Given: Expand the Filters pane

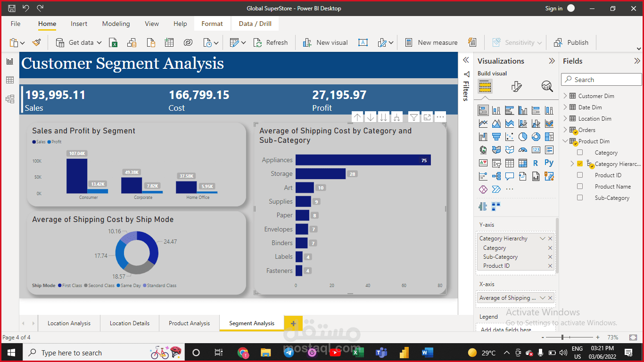Looking at the screenshot, I should pos(466,60).
